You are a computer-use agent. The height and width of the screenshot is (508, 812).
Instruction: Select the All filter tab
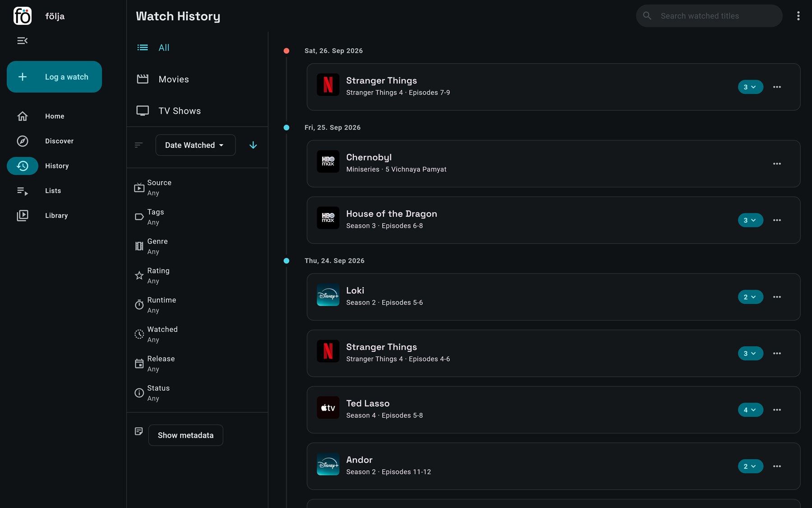197,47
